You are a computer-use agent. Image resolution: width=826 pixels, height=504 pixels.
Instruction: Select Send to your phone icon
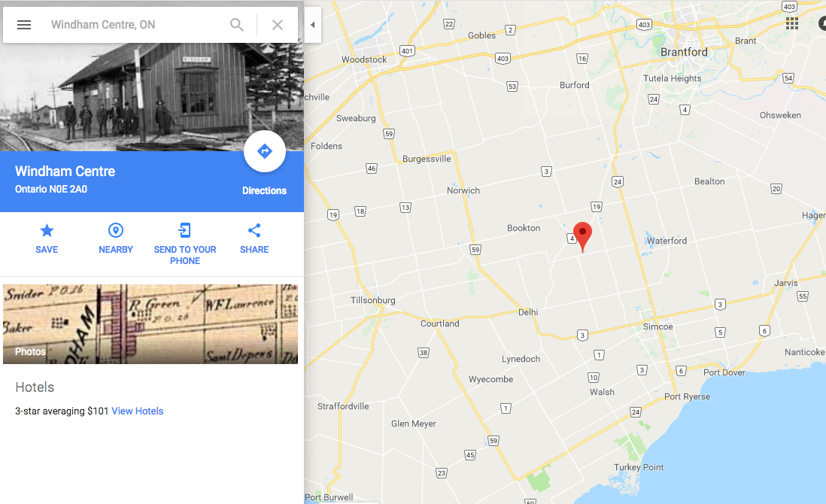pyautogui.click(x=185, y=231)
